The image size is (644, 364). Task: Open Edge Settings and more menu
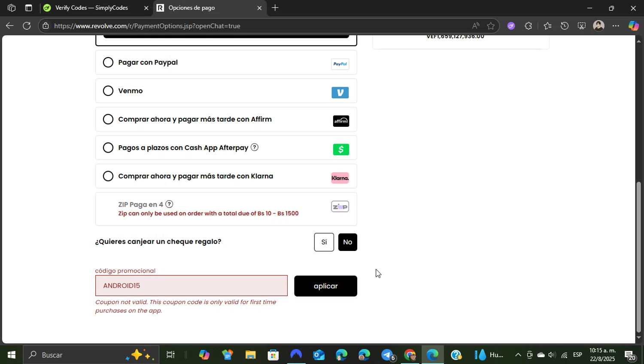coord(616,26)
